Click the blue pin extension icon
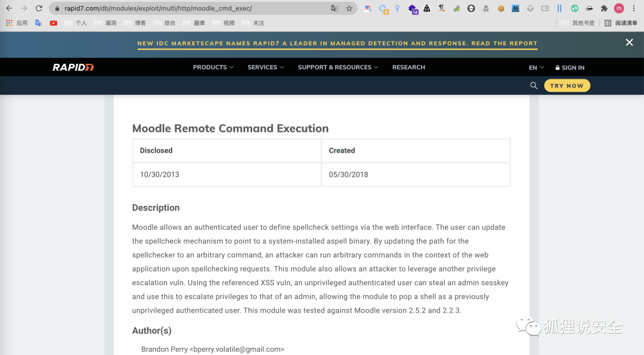Screen dimensions: 644x355 coord(397,8)
